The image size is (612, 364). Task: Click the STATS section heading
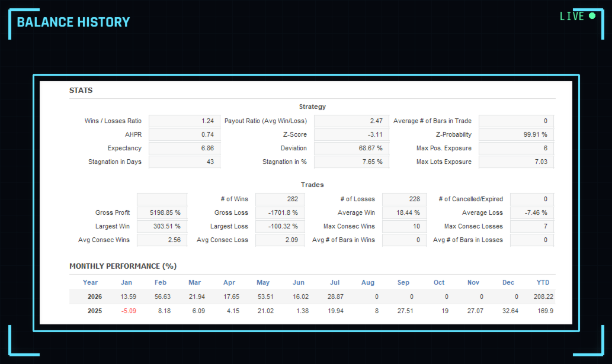pos(81,91)
